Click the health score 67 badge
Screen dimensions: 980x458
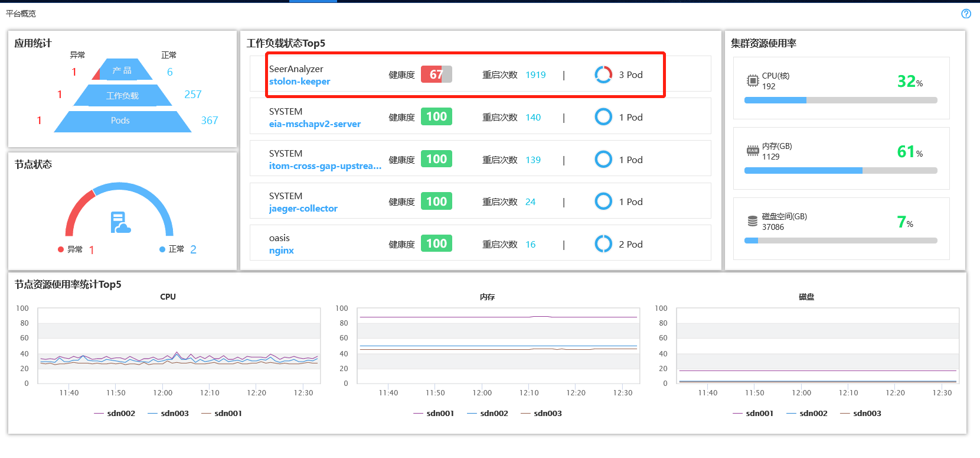[x=436, y=74]
